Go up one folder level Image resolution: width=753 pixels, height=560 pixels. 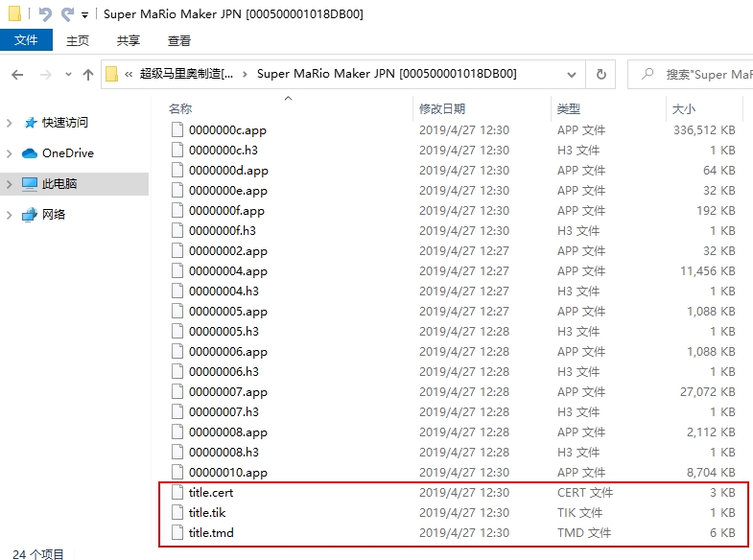pyautogui.click(x=88, y=75)
